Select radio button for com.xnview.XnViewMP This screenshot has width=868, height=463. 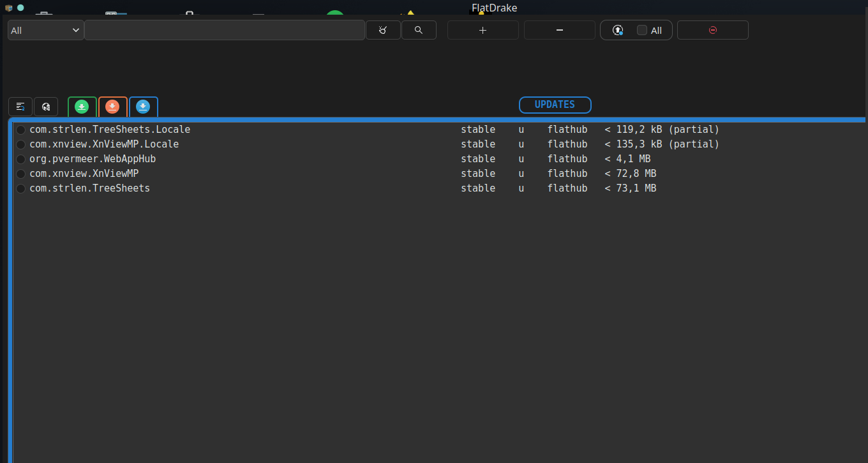[x=21, y=174]
